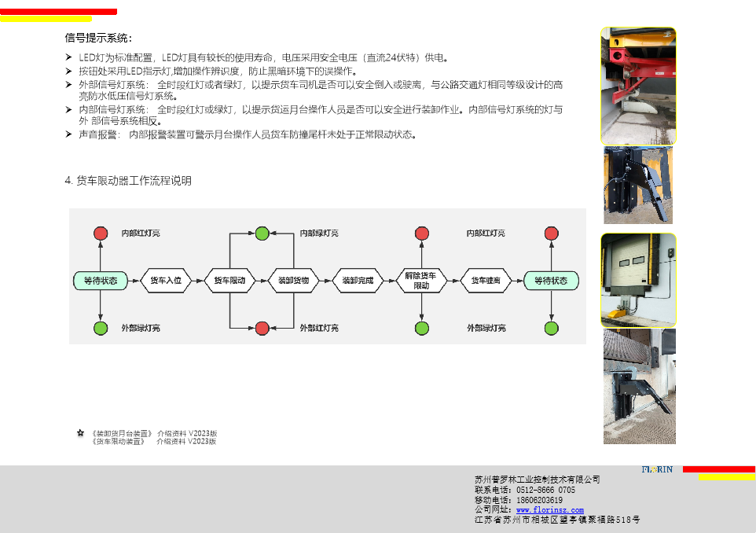Click the 解除货车限动 step
This screenshot has width=756, height=533.
click(421, 281)
